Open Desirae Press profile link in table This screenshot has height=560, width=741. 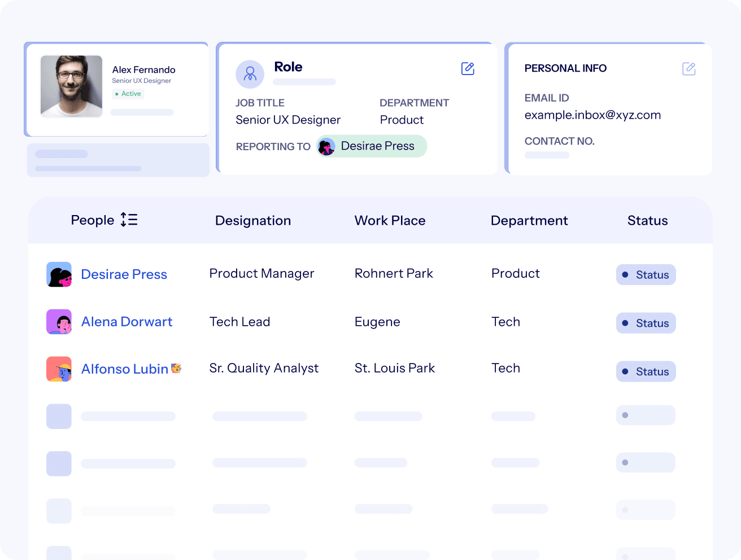124,274
